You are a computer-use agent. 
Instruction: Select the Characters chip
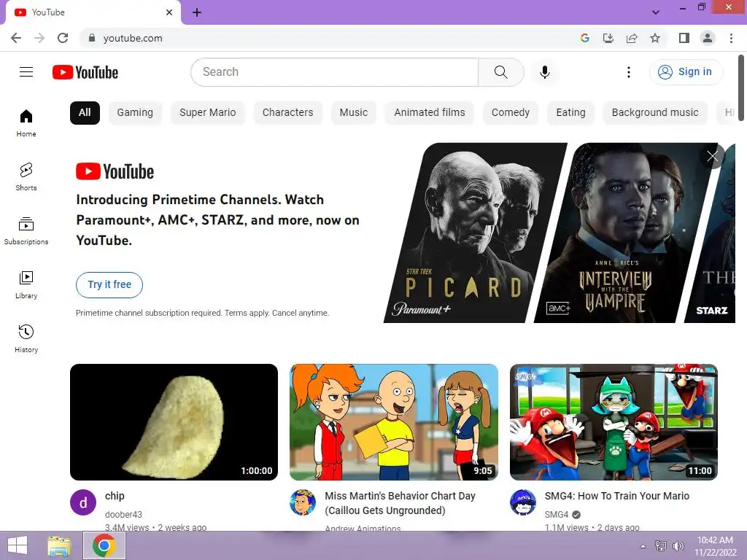287,113
